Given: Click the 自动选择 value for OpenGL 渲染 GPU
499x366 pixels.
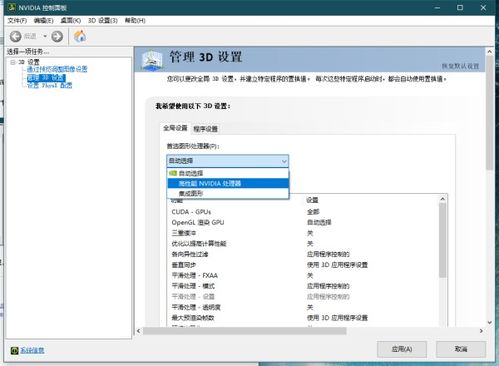Looking at the screenshot, I should pyautogui.click(x=319, y=223).
